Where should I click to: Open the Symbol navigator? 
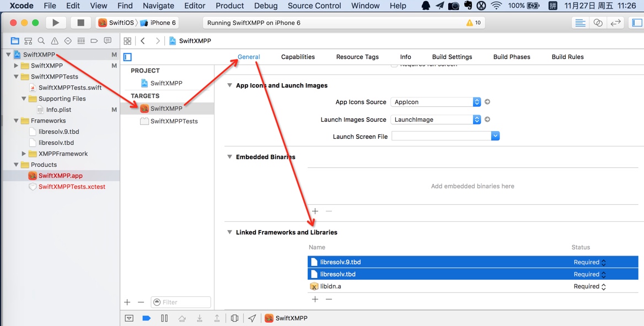pyautogui.click(x=28, y=41)
